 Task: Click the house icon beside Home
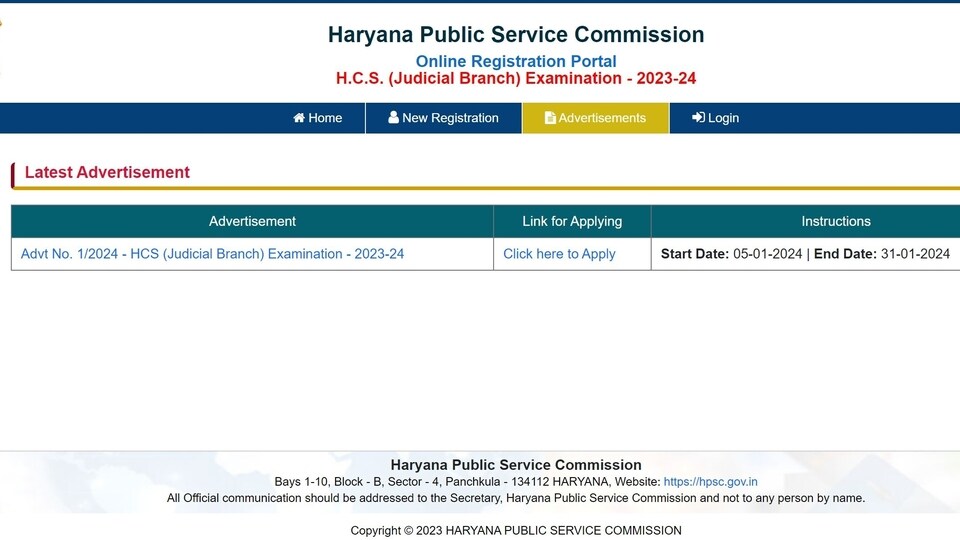(299, 118)
